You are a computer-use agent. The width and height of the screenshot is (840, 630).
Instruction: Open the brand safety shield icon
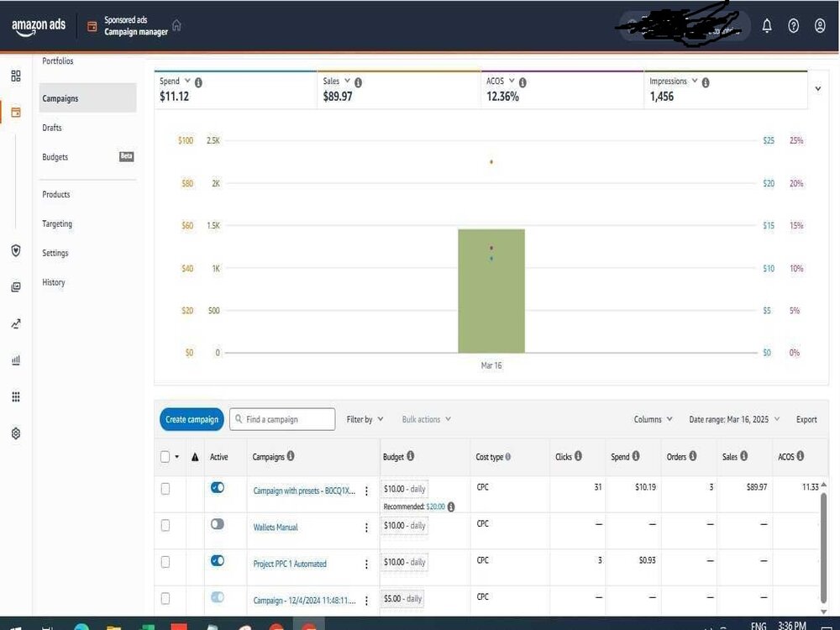16,250
